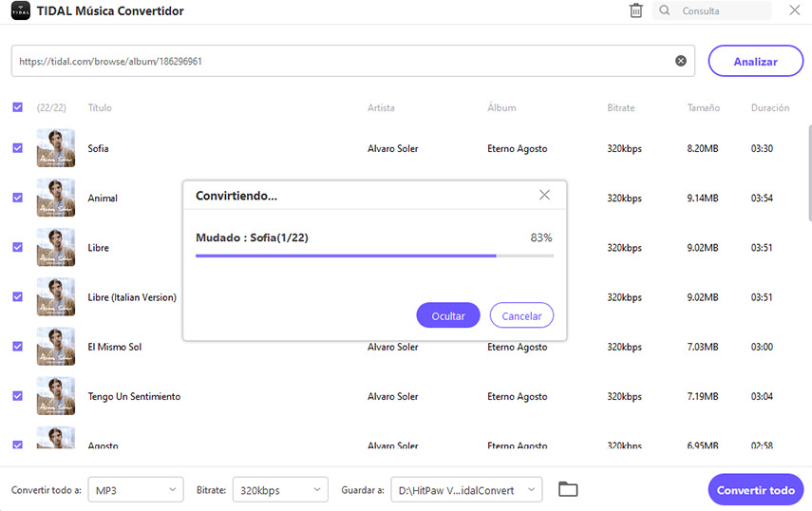Click the 9.14MB size value
The height and width of the screenshot is (511, 812).
pos(703,199)
